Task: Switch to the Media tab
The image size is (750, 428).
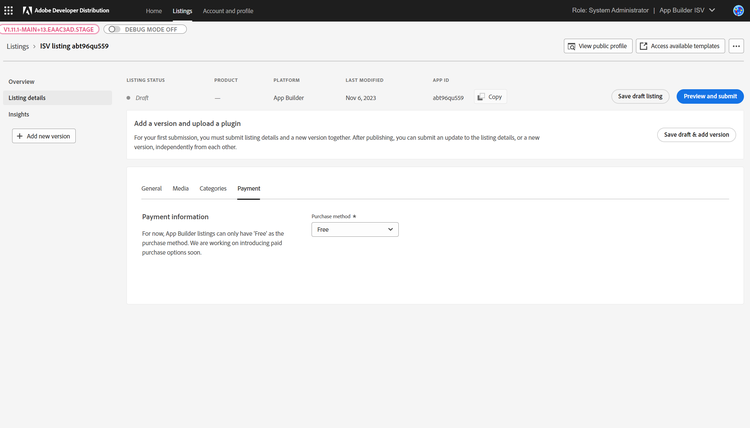Action: click(x=180, y=188)
